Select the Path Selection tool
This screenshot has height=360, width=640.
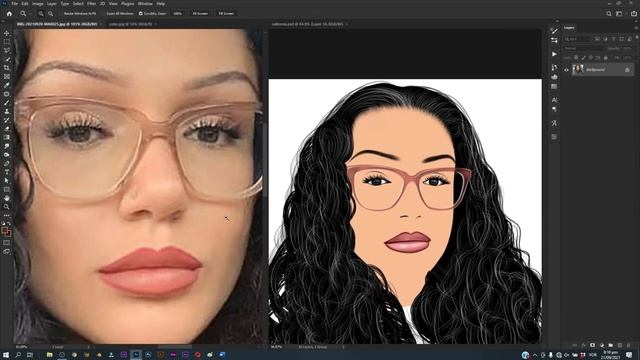7,180
